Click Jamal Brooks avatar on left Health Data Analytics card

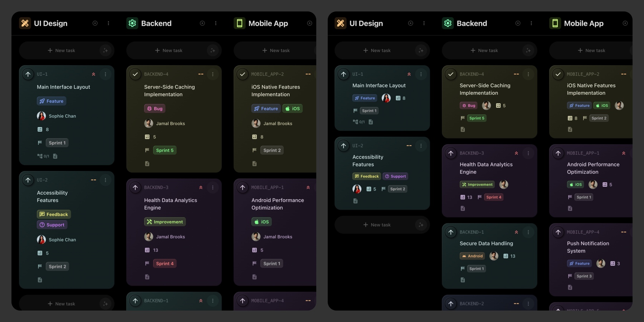coord(148,236)
